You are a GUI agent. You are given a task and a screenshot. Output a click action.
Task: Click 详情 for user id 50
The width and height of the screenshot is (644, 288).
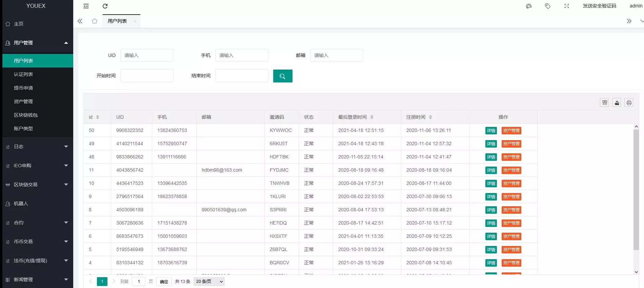click(491, 131)
